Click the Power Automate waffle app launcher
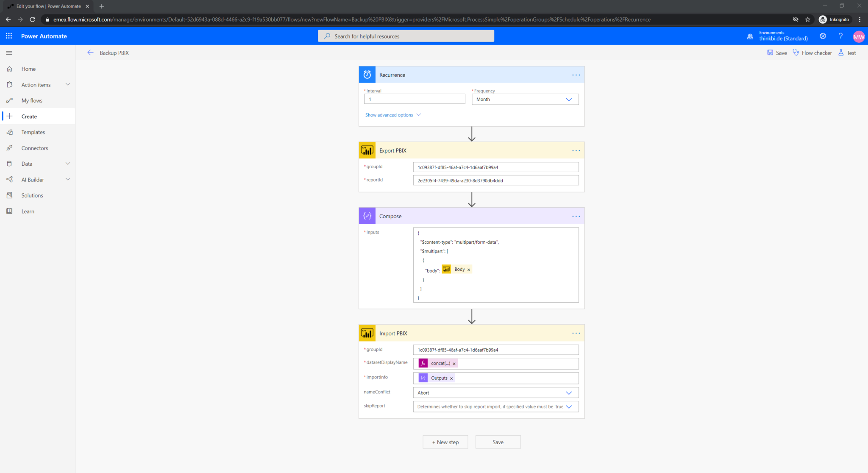The width and height of the screenshot is (868, 473). [x=8, y=36]
